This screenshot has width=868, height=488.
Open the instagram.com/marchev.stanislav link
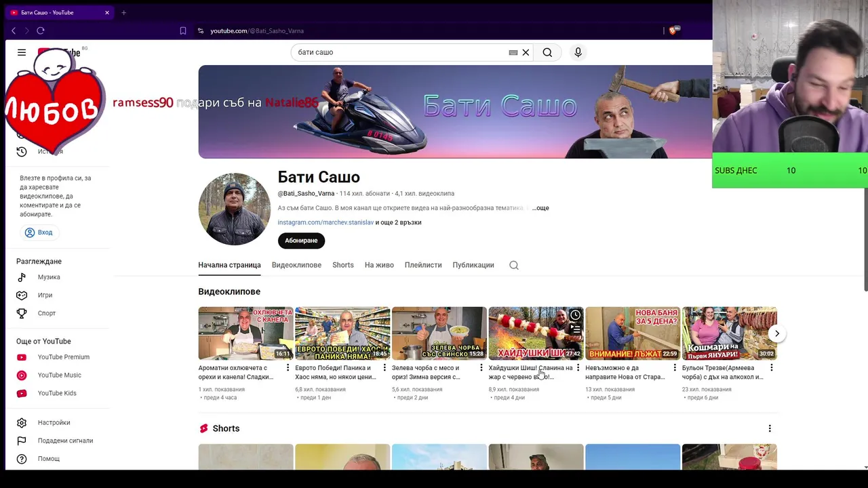click(325, 222)
